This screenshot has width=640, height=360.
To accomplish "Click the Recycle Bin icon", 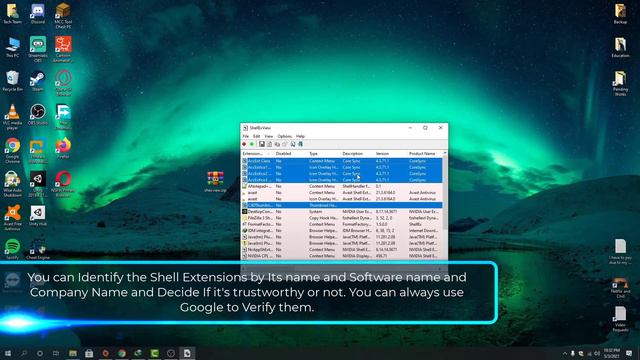I will point(13,81).
